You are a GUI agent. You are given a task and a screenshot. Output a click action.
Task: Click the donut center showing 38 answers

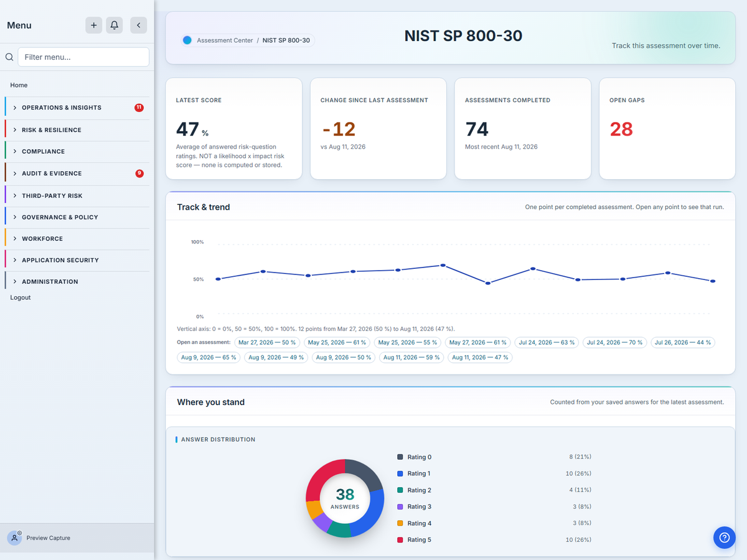pos(345,498)
